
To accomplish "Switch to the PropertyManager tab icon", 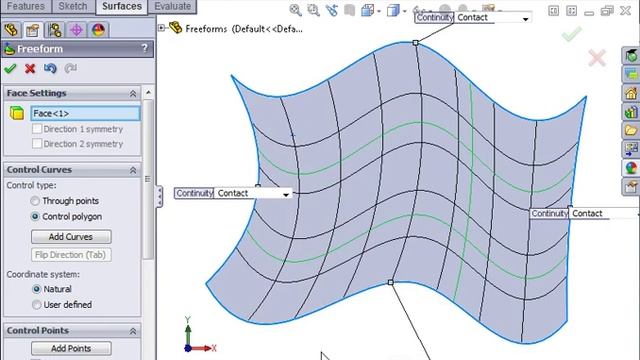I will [33, 30].
